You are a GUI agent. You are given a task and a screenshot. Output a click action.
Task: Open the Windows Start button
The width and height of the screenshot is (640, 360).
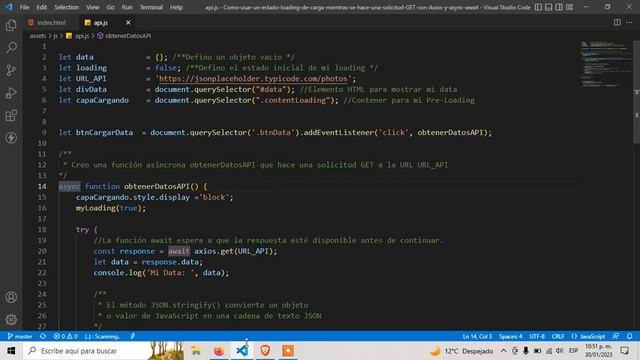click(x=11, y=351)
